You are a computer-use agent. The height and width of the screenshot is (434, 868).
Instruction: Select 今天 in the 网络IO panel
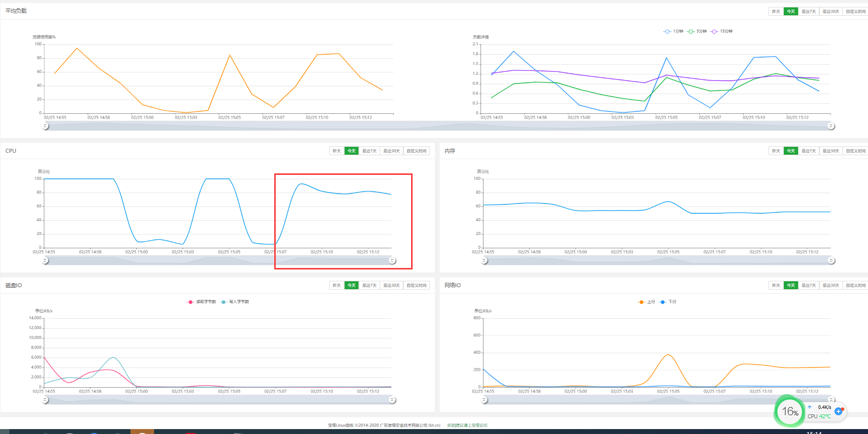click(x=791, y=285)
